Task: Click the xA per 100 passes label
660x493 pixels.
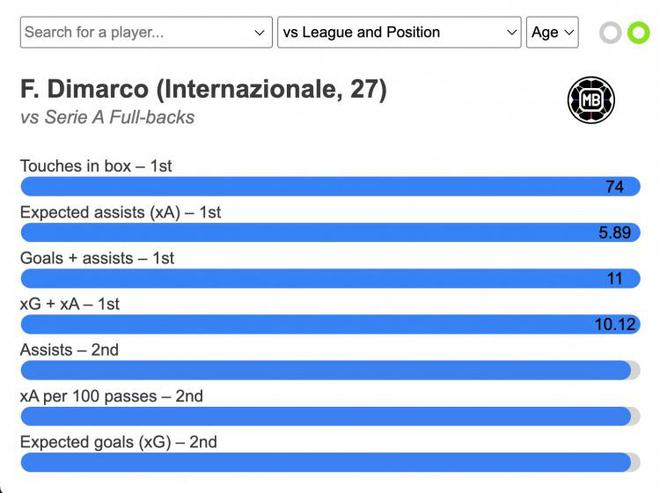Action: coord(111,396)
